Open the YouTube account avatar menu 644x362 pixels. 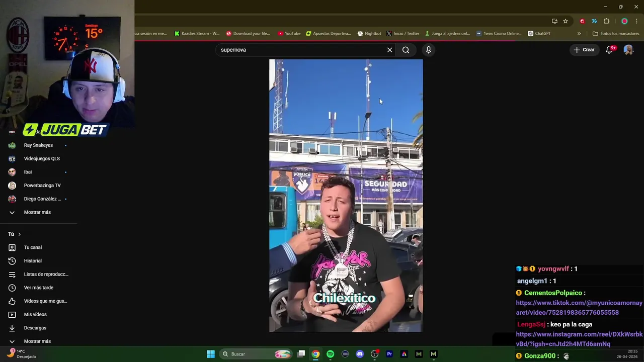tap(628, 50)
